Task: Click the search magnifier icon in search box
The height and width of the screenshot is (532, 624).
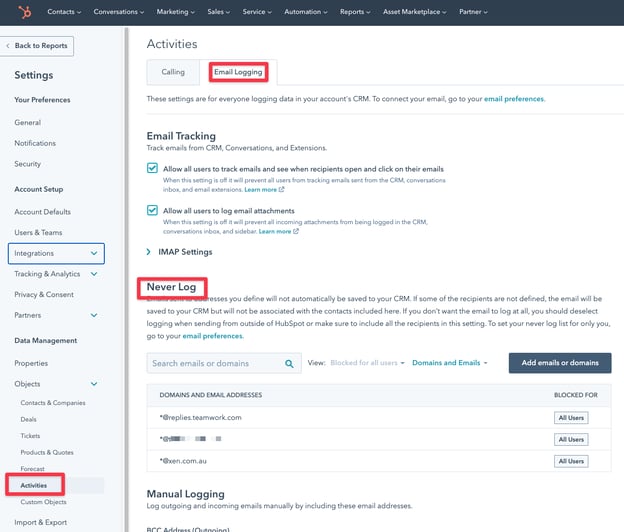Action: [288, 363]
